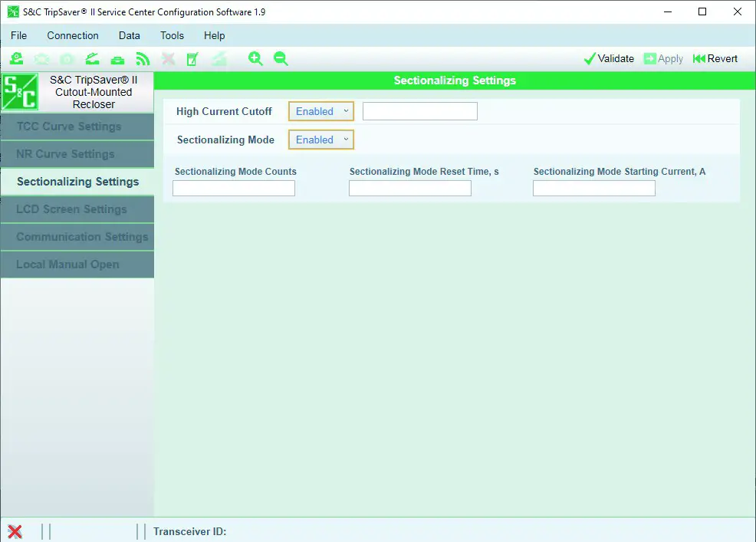Maximize the application window
This screenshot has width=756, height=542.
click(702, 11)
